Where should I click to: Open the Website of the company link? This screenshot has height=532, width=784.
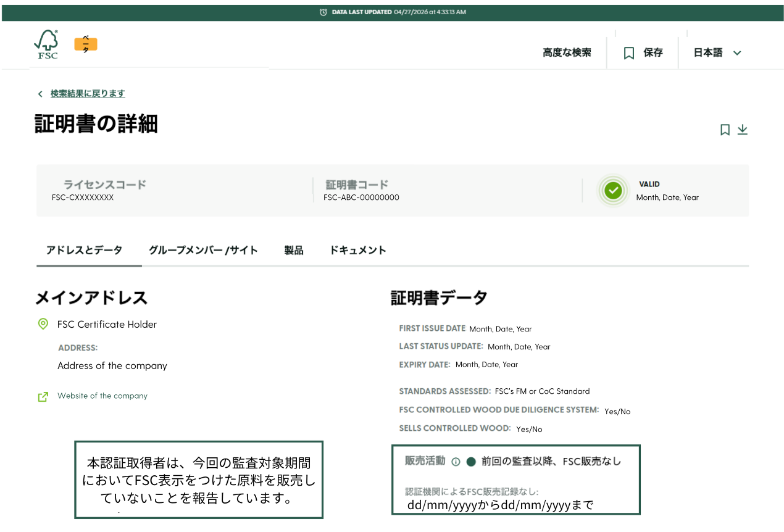(102, 396)
